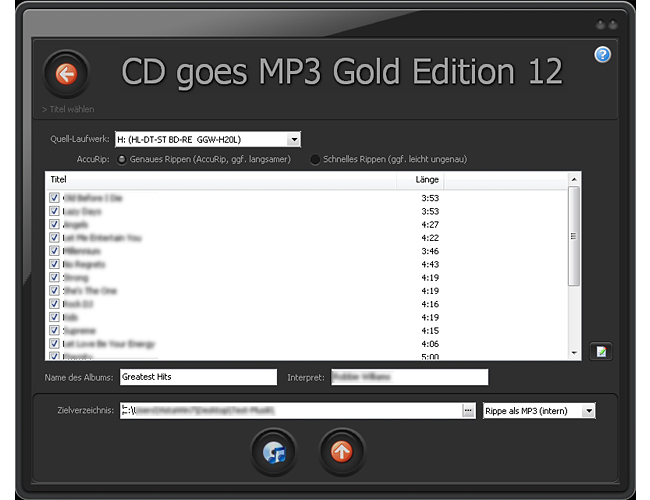
Task: Select the 4:06 length value
Action: point(430,344)
